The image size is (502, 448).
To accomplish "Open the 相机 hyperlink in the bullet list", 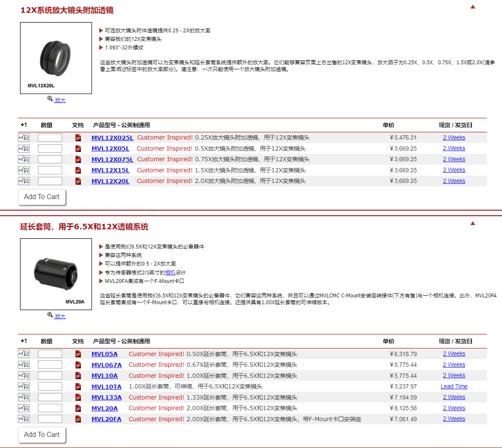I will (170, 273).
